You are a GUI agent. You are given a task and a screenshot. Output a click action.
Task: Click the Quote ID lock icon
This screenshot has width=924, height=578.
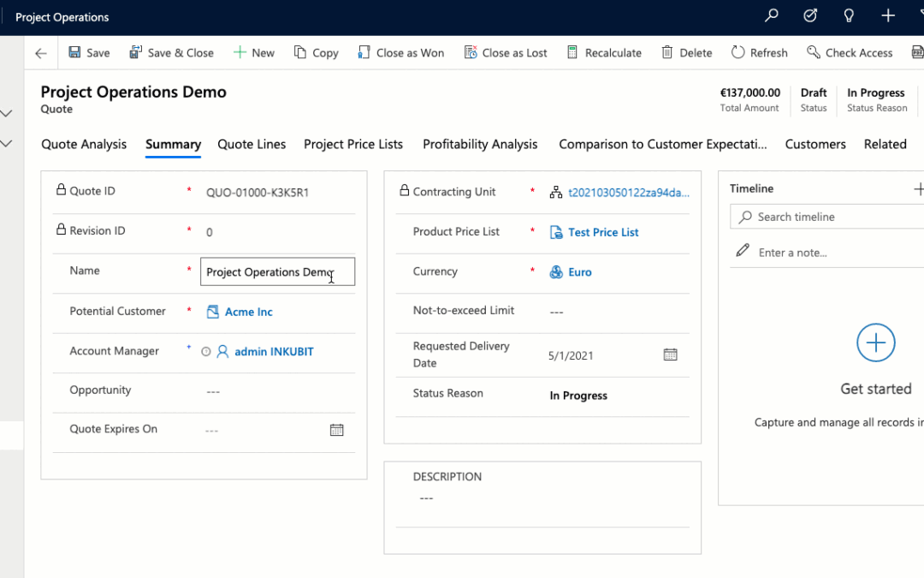pyautogui.click(x=61, y=189)
